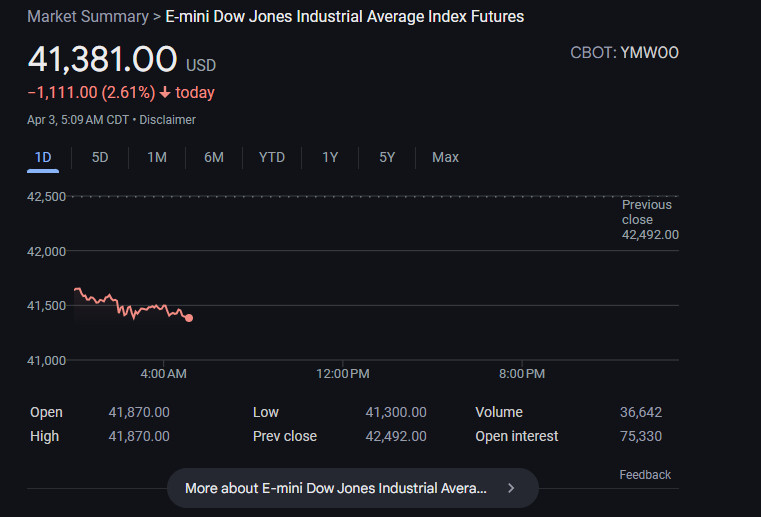The height and width of the screenshot is (517, 761).
Task: Click the −1,111.00 (2.61%) change text
Action: click(x=91, y=92)
